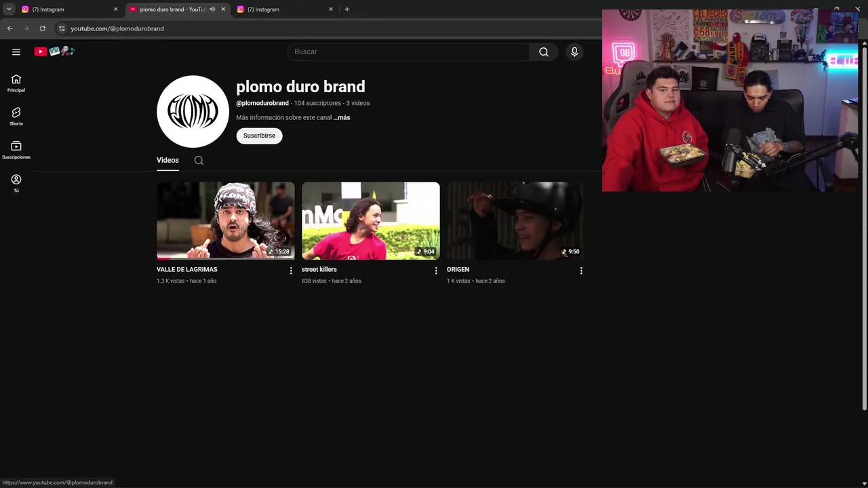Click the 1.3 K vistas text

pos(171,281)
